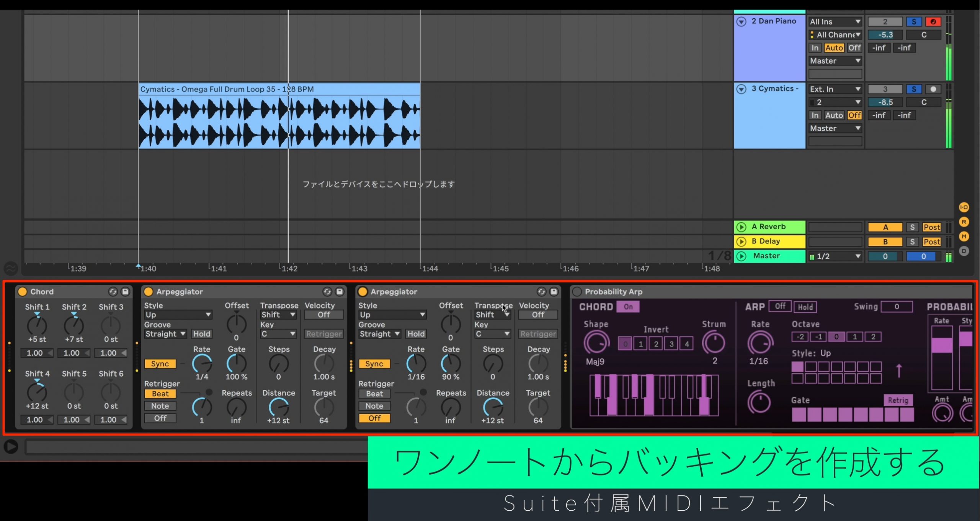Open the Chord device hot-swap preset icon

pyautogui.click(x=113, y=292)
